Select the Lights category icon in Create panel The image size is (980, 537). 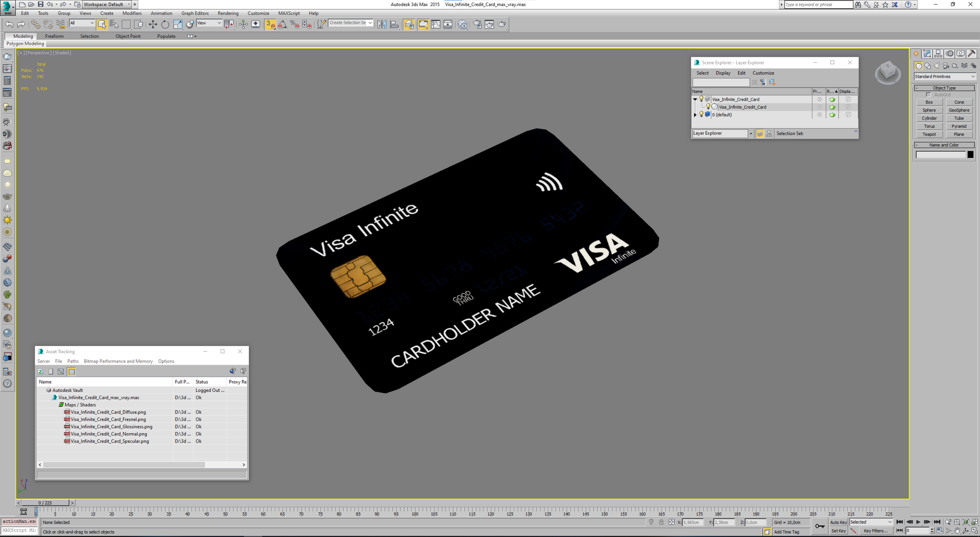[x=937, y=66]
